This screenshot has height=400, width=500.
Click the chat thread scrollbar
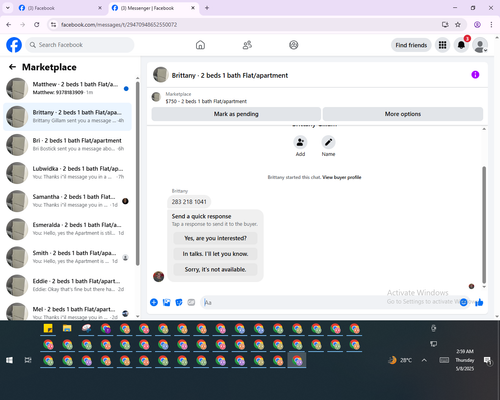pos(484,225)
